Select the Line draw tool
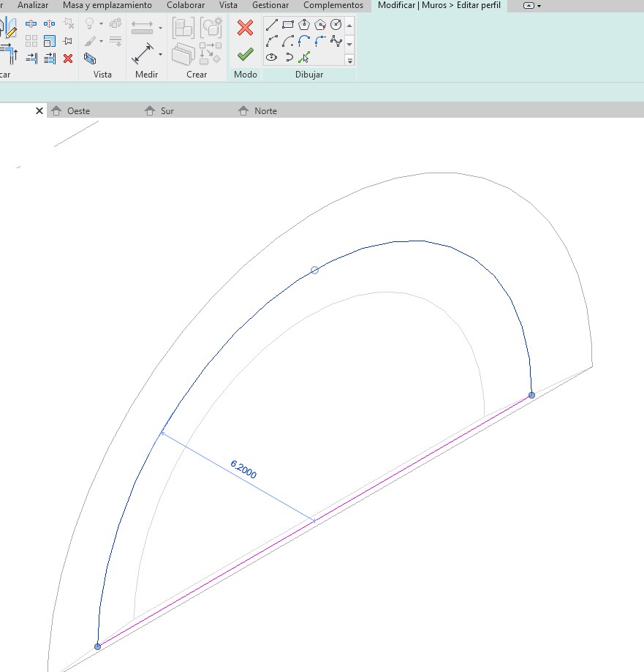The image size is (644, 672). 272,24
